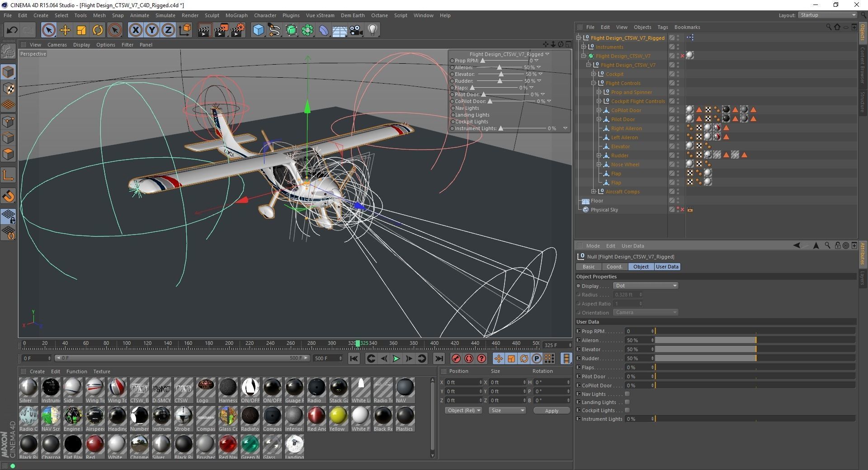Activate the Scale tool
The height and width of the screenshot is (470, 868).
click(x=81, y=30)
